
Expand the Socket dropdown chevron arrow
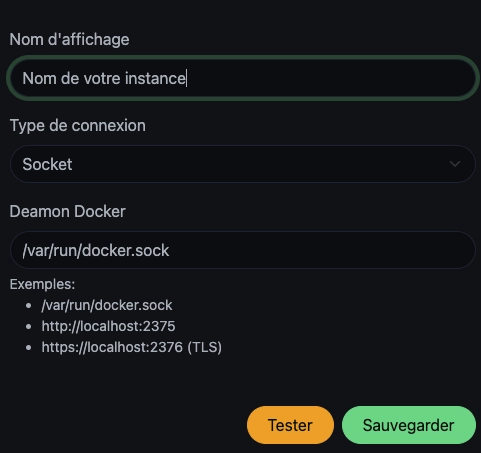[455, 164]
